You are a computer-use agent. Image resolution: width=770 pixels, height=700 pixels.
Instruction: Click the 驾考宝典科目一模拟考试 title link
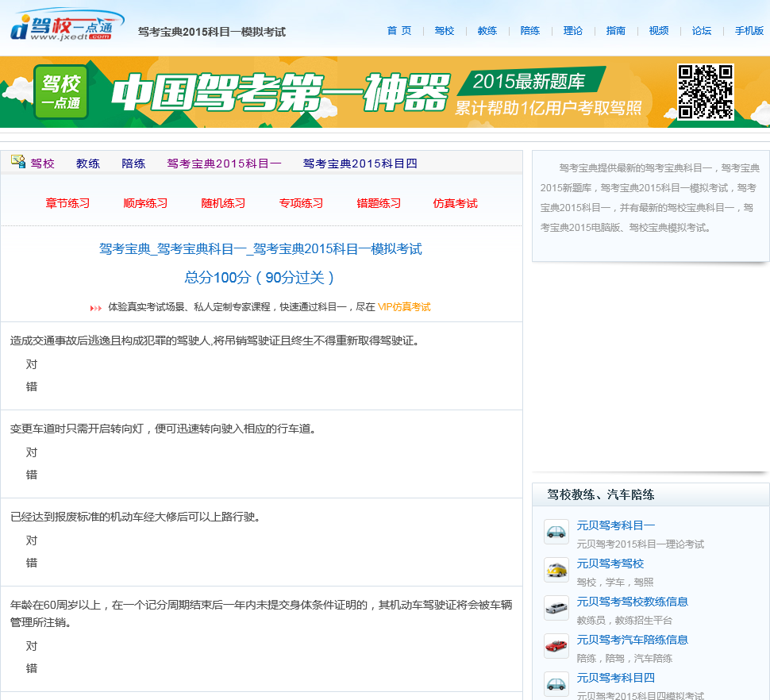click(260, 249)
